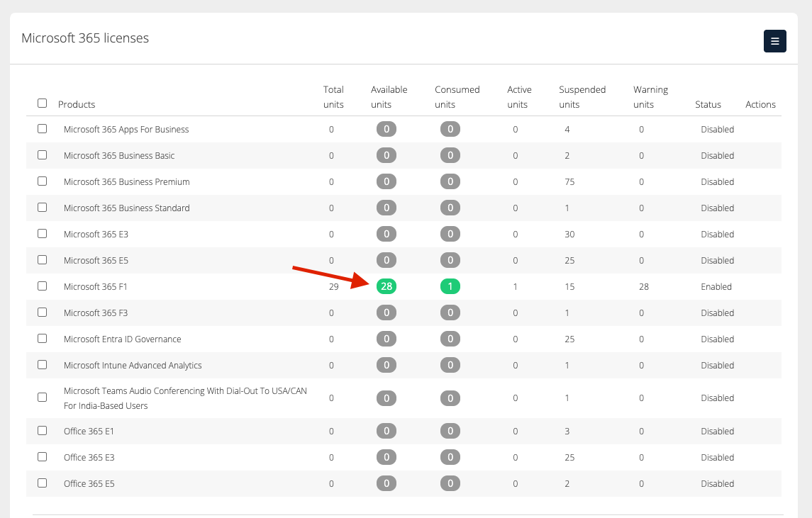Select the Microsoft Teams Audio Conferencing row checkbox
Viewport: 812px width, 518px height.
click(x=42, y=398)
